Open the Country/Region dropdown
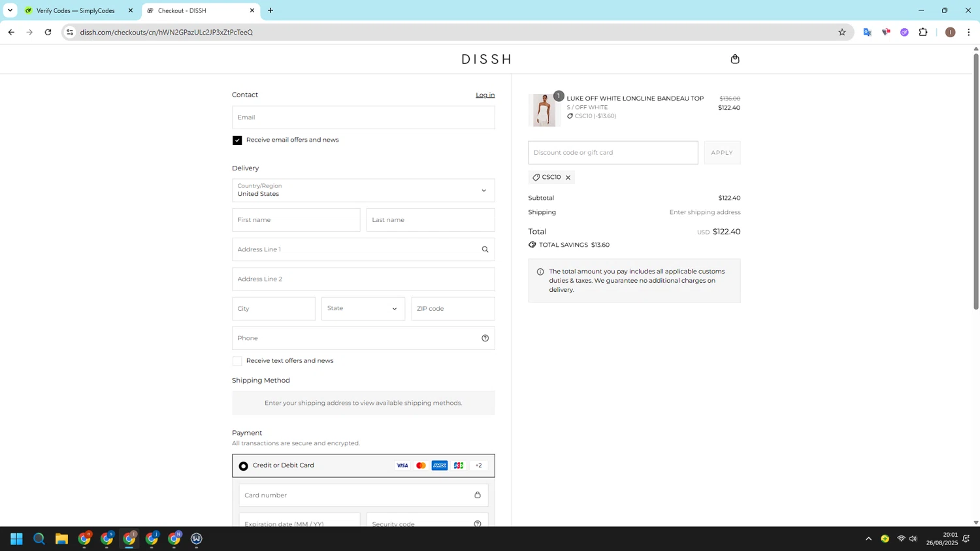Screen dimensions: 980x551 click(363, 191)
